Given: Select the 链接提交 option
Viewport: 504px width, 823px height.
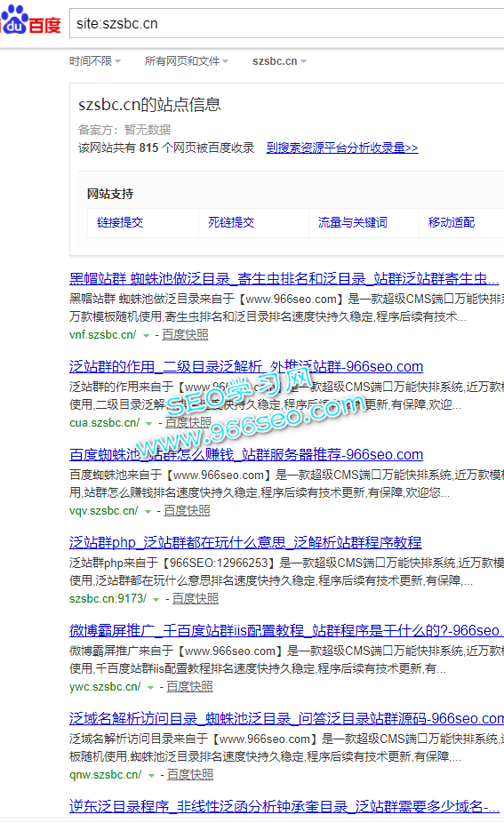Looking at the screenshot, I should click(120, 222).
